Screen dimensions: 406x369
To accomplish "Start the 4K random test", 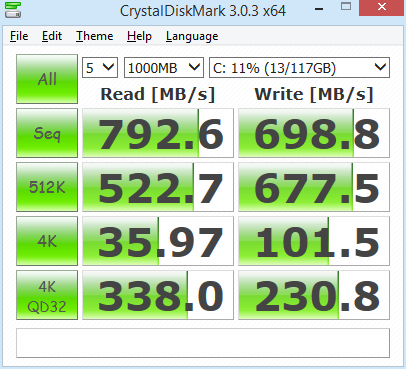I will coord(47,241).
